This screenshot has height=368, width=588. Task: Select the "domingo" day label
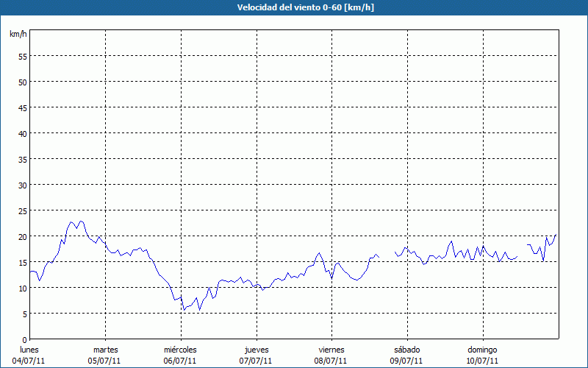tap(482, 350)
